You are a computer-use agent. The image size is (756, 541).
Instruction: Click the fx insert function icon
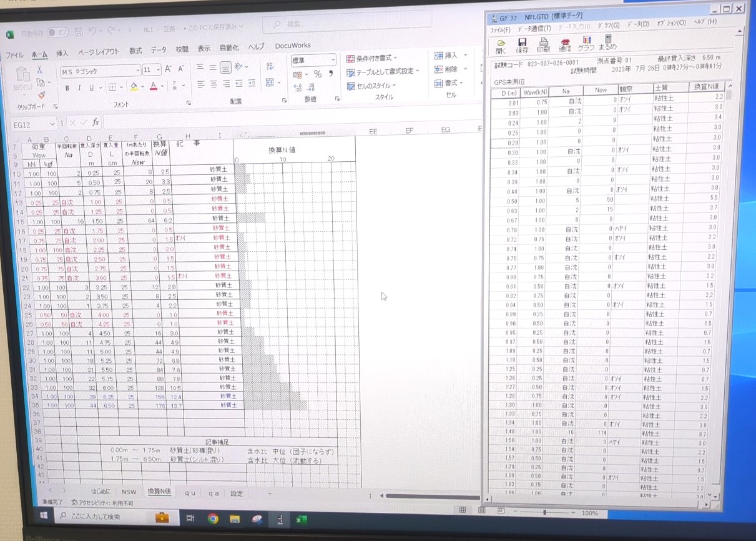96,122
